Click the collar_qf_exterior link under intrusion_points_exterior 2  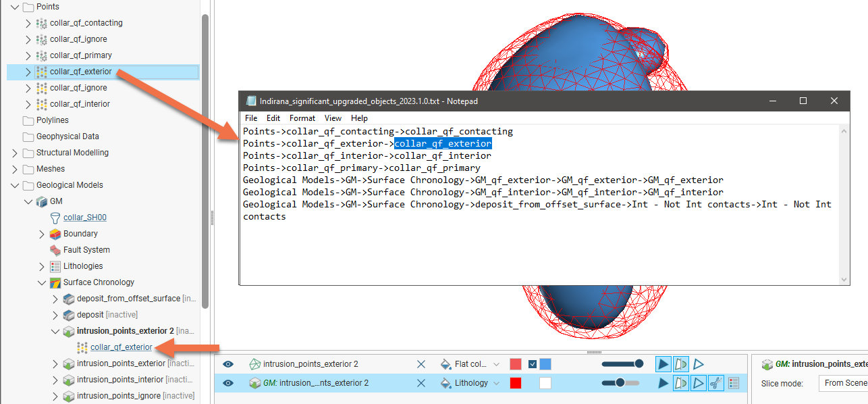coord(121,347)
